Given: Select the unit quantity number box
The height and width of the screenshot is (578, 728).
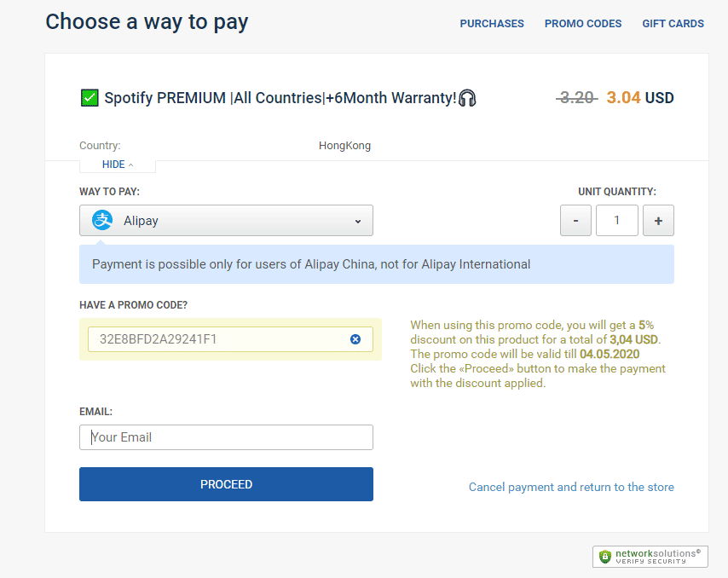Looking at the screenshot, I should [616, 221].
